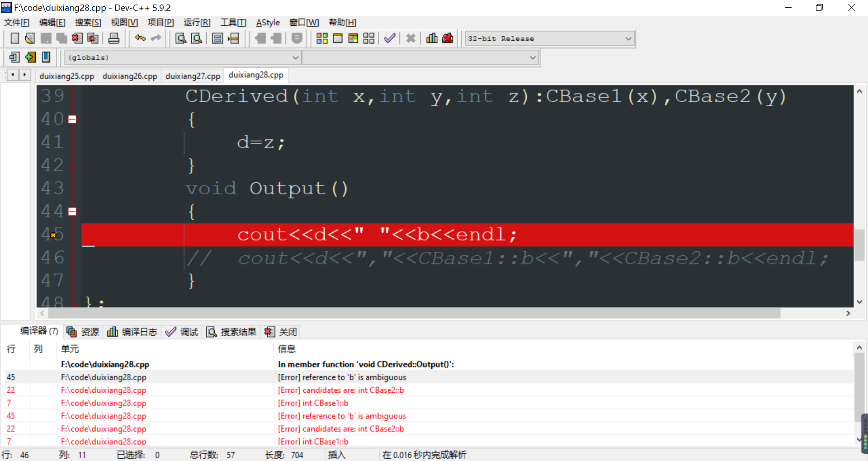
Task: Click the Add to project icon
Action: coord(30,57)
